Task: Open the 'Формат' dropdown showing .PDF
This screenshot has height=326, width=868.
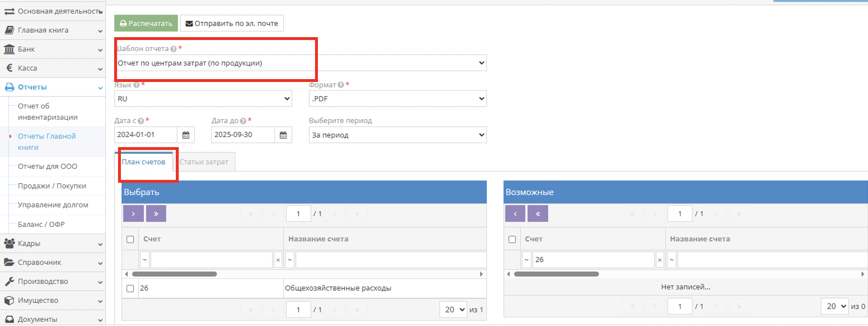Action: coord(397,99)
